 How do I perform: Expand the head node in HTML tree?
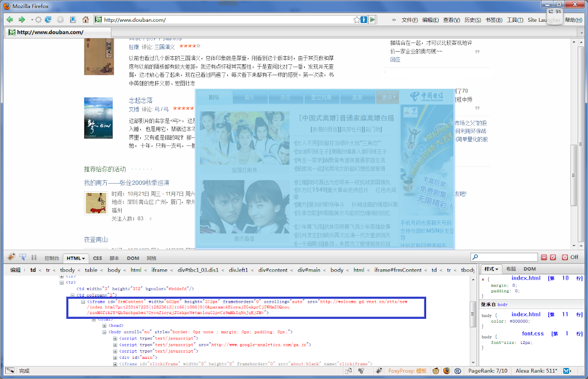[105, 326]
